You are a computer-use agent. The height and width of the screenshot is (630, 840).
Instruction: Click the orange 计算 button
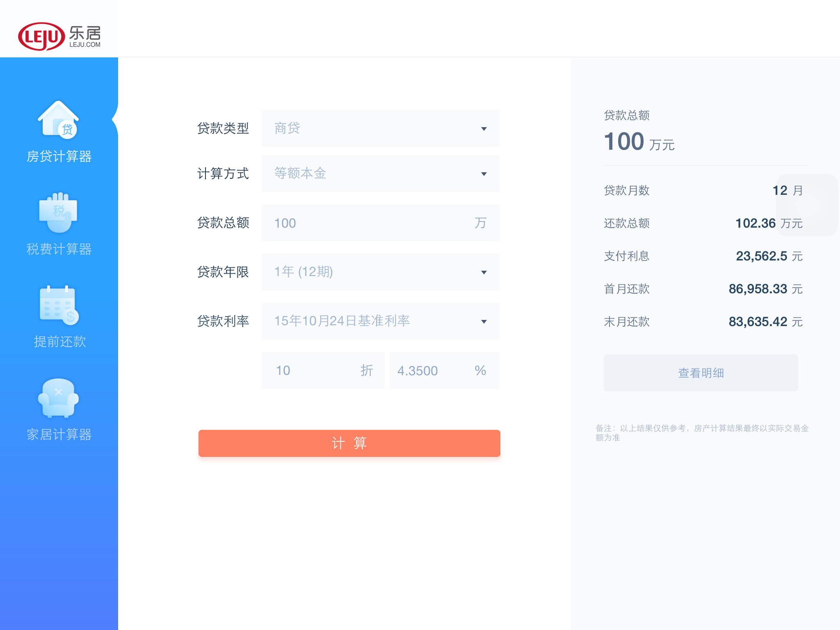[x=349, y=443]
